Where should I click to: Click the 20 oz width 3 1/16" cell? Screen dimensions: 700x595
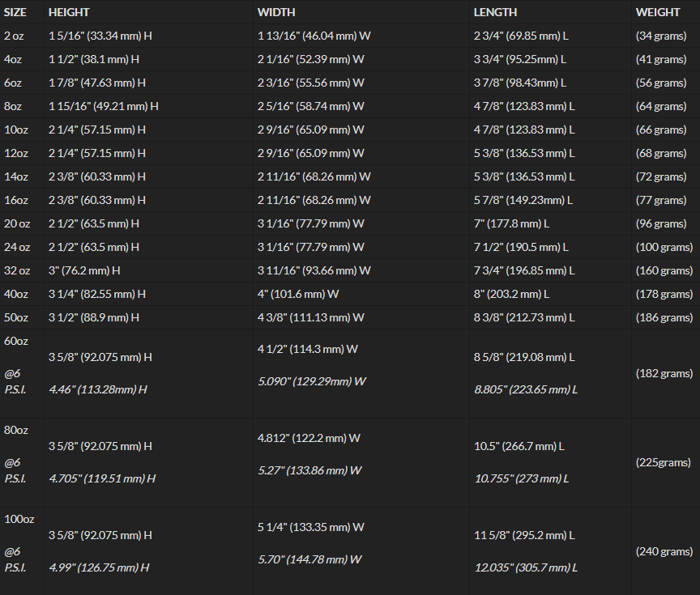tap(311, 224)
